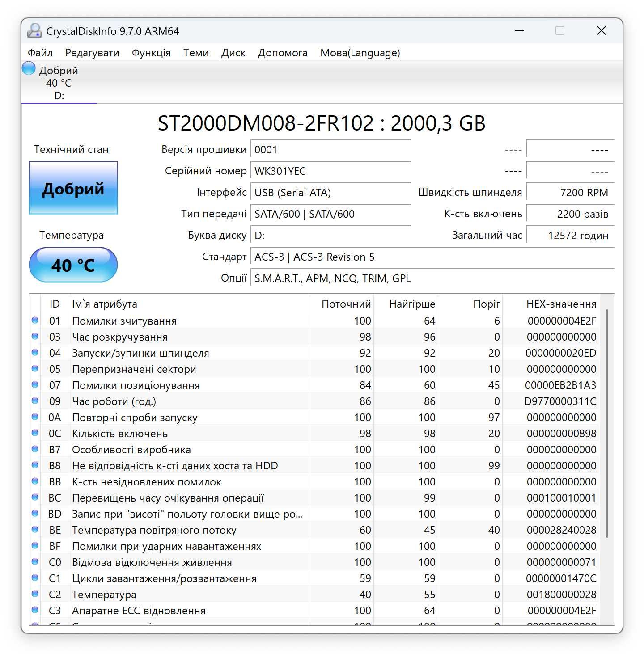Click the Ім`я атрибута column header
644x658 pixels.
pos(189,304)
